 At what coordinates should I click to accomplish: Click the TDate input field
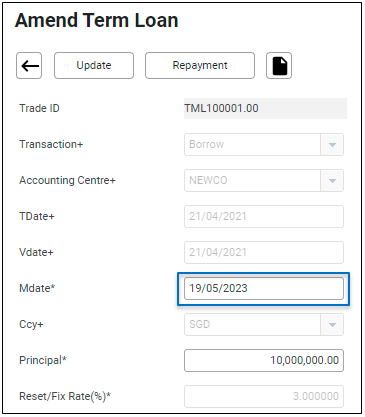[264, 217]
